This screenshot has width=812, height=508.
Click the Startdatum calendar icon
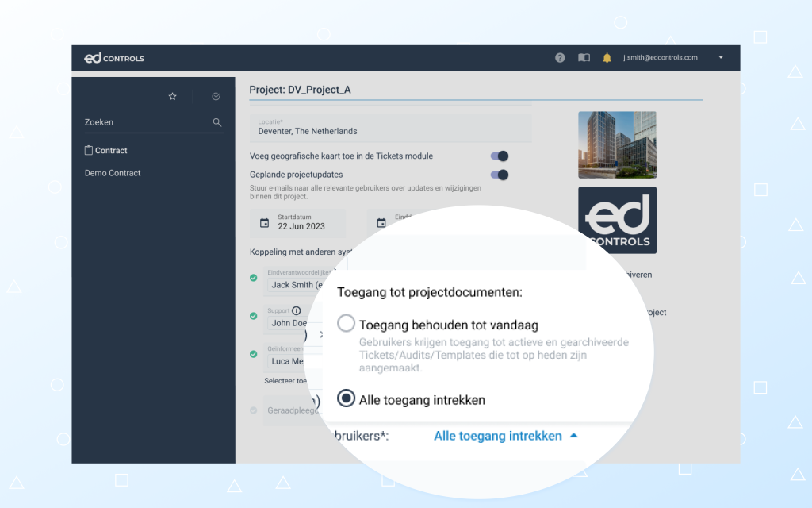tap(265, 223)
